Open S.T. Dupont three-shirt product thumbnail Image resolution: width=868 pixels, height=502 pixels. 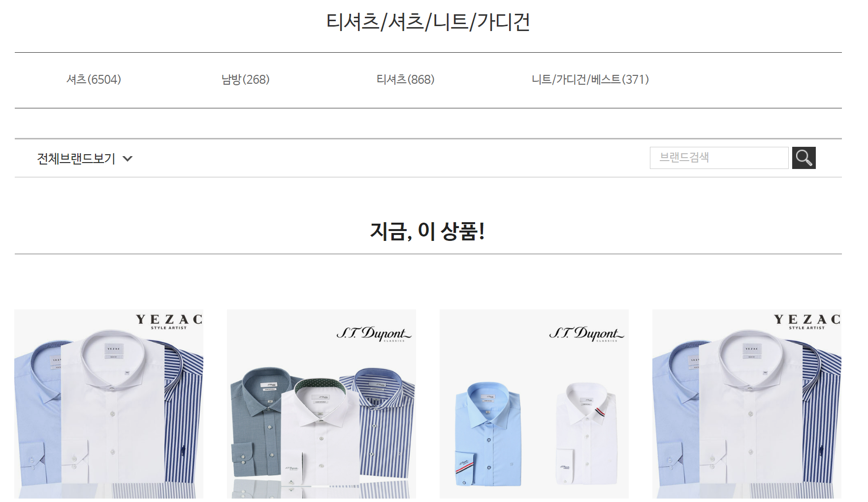(x=321, y=404)
